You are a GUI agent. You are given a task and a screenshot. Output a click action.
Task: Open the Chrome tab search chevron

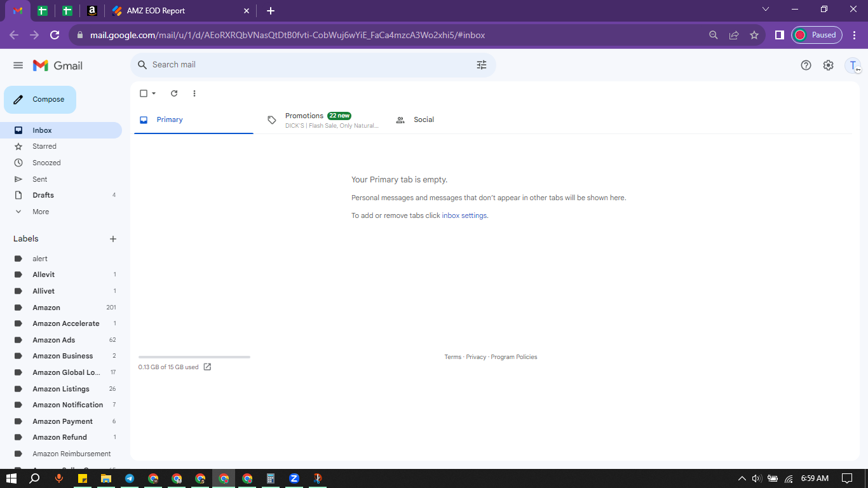766,9
